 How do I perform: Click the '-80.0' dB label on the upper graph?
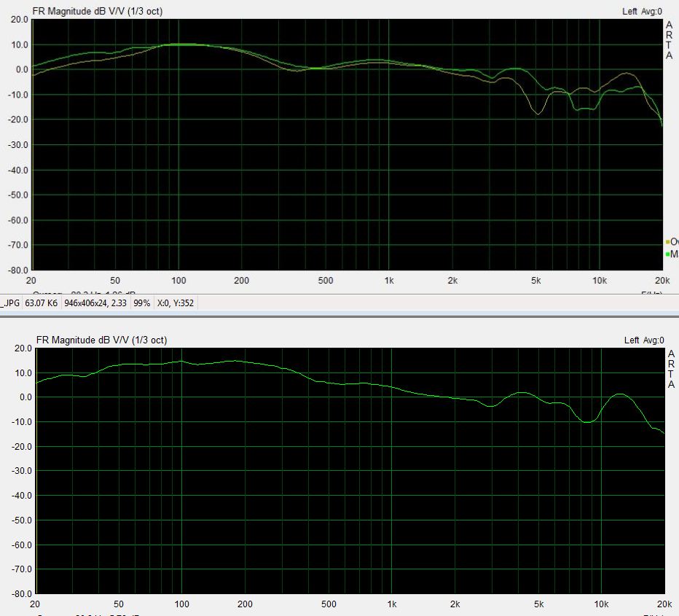click(18, 270)
